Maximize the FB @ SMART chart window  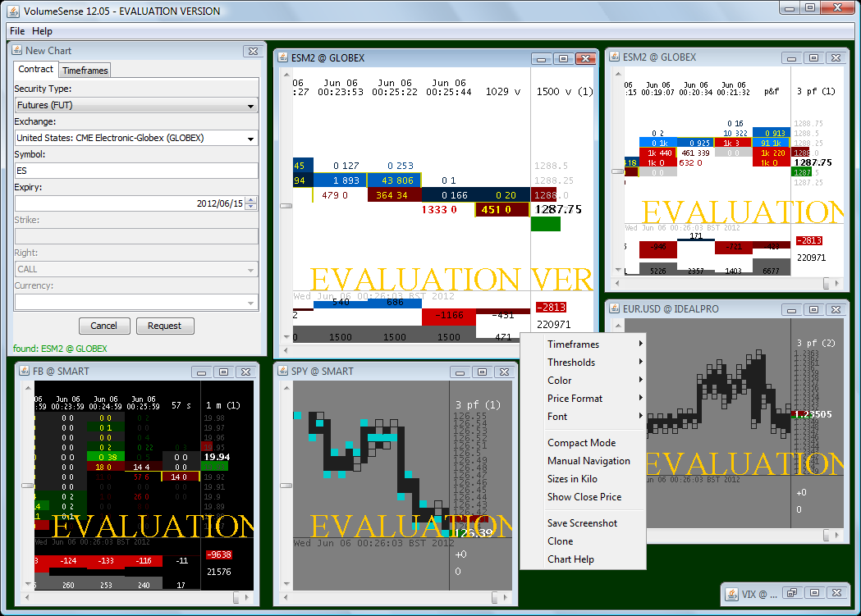click(222, 372)
